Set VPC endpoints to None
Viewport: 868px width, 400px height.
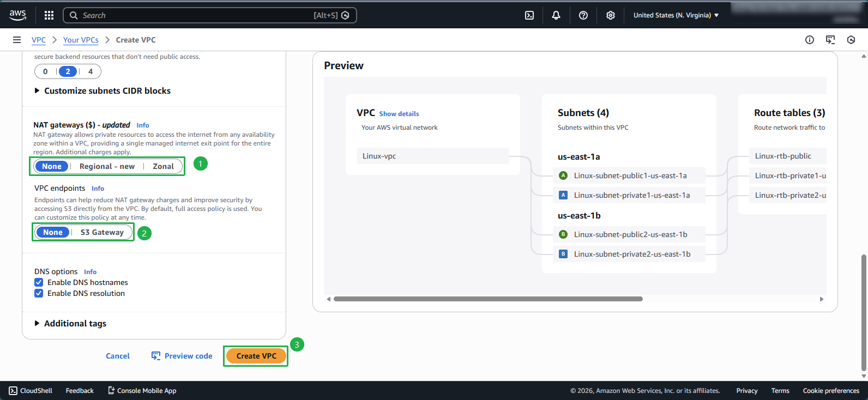[53, 232]
